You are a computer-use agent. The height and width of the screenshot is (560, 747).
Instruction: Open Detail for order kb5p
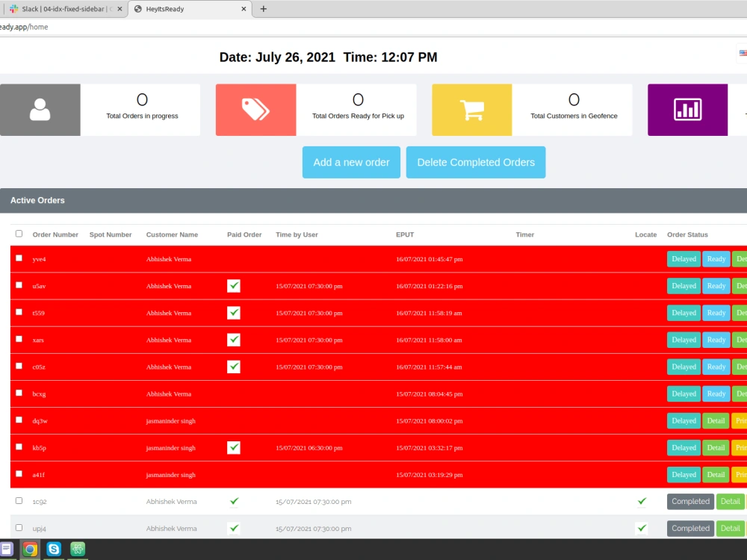click(x=716, y=447)
